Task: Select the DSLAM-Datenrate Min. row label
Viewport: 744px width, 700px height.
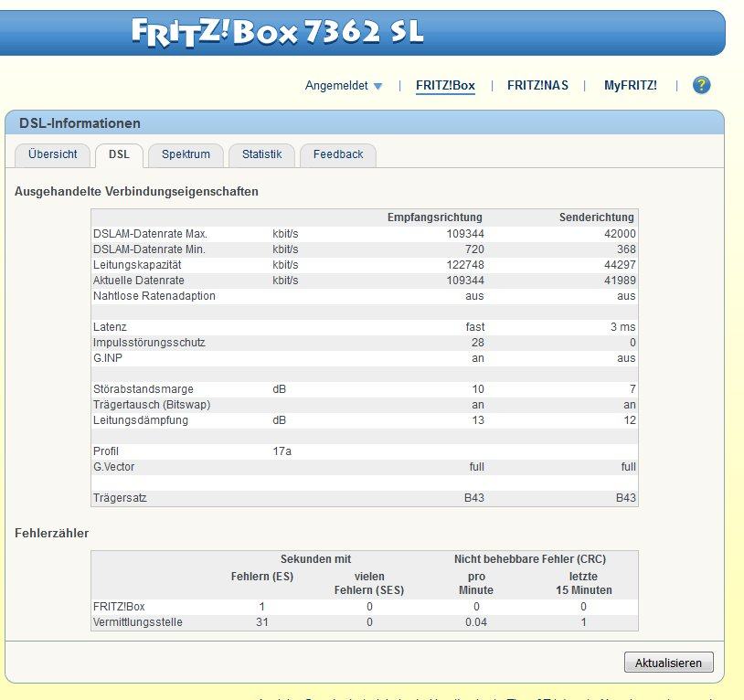Action: [x=149, y=249]
